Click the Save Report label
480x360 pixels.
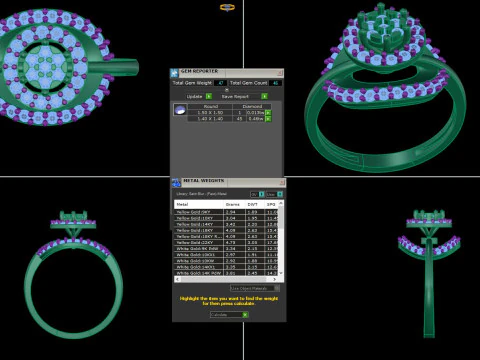pyautogui.click(x=235, y=96)
